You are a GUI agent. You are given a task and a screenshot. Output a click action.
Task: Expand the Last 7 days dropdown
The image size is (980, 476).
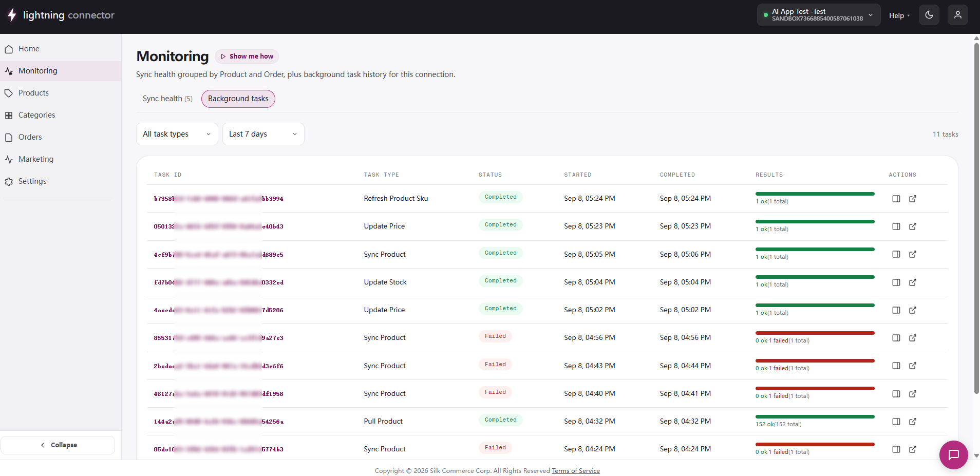263,134
